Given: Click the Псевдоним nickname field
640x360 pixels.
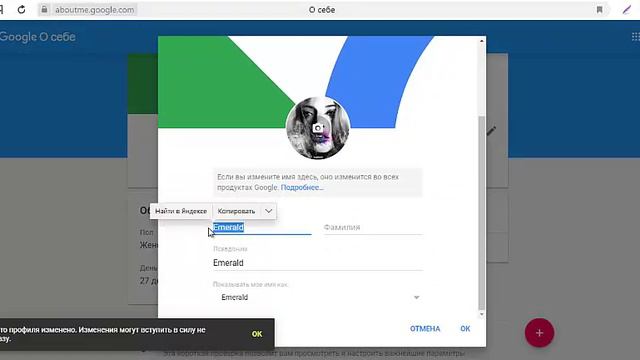Looking at the screenshot, I should 318,263.
